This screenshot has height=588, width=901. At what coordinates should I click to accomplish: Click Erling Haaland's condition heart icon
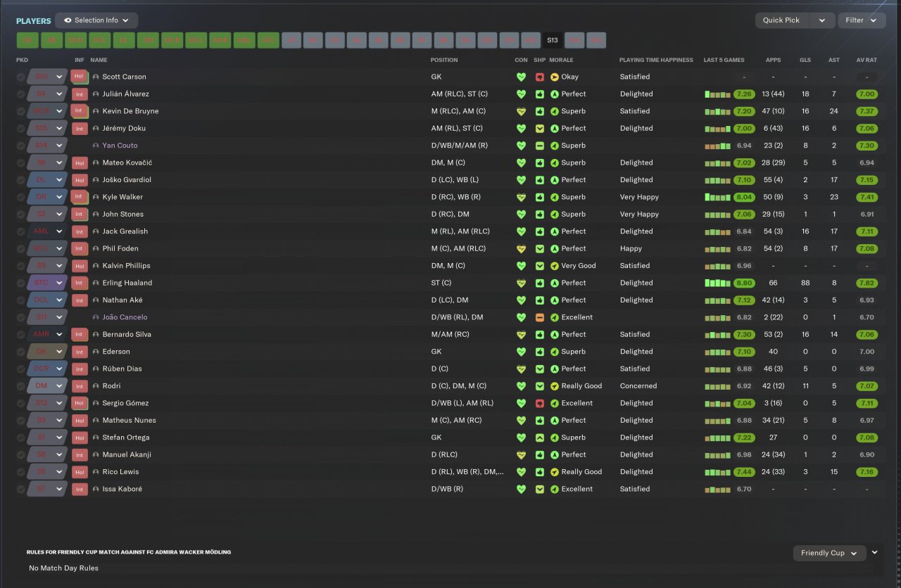pos(521,283)
